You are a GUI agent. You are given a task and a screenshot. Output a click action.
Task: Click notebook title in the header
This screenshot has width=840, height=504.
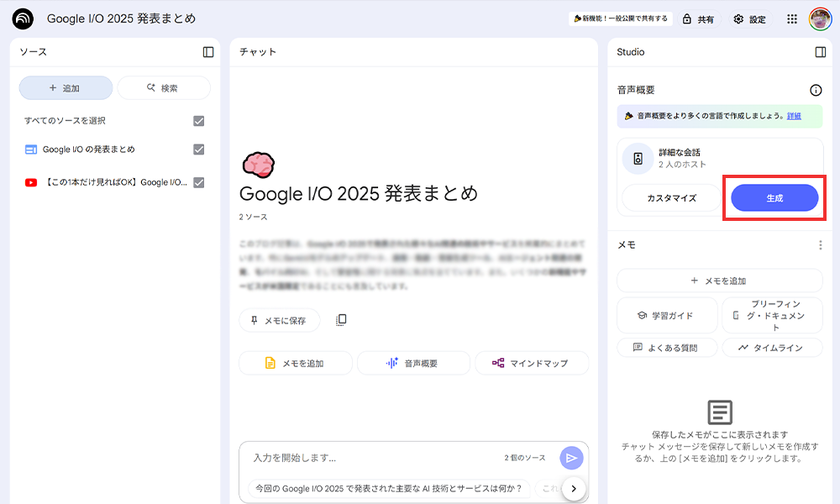pos(121,18)
